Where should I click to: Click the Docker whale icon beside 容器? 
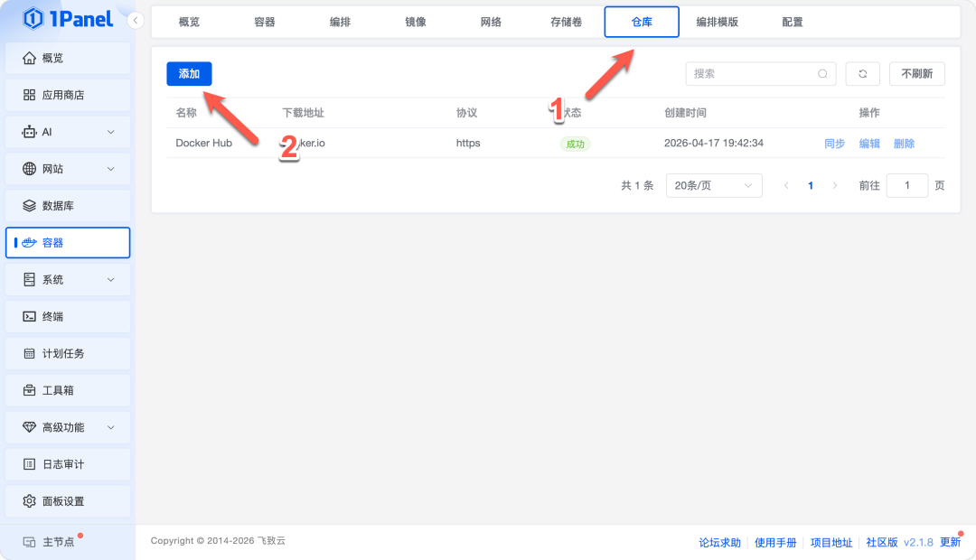tap(29, 243)
